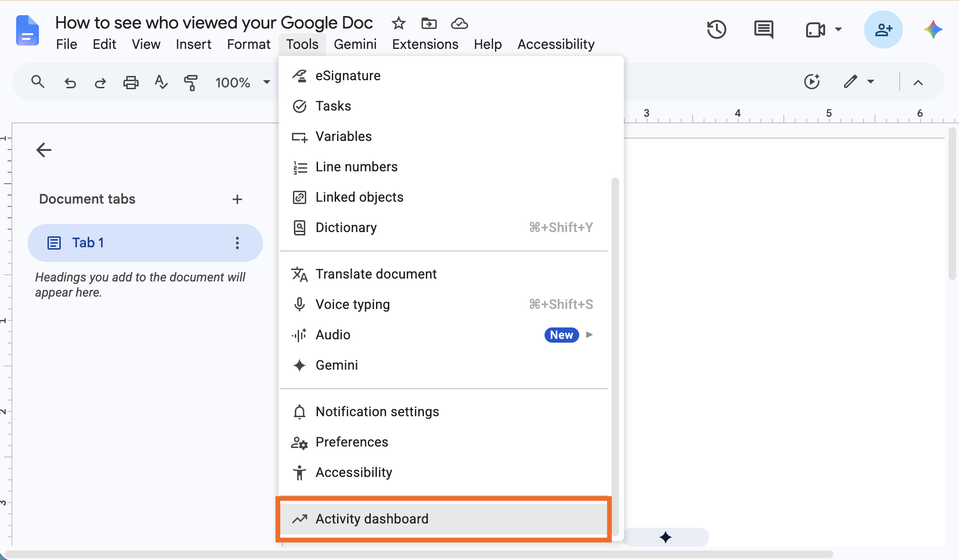Open Notification settings
959x560 pixels.
coord(443,412)
